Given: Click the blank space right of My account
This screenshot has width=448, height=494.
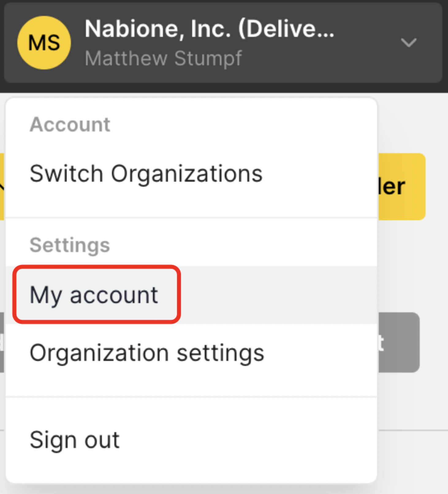Looking at the screenshot, I should (276, 295).
